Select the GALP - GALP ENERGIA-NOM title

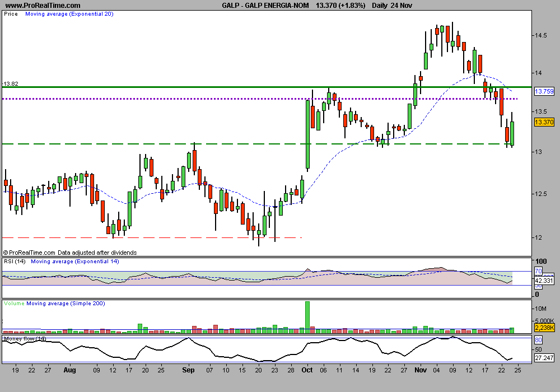coord(265,6)
